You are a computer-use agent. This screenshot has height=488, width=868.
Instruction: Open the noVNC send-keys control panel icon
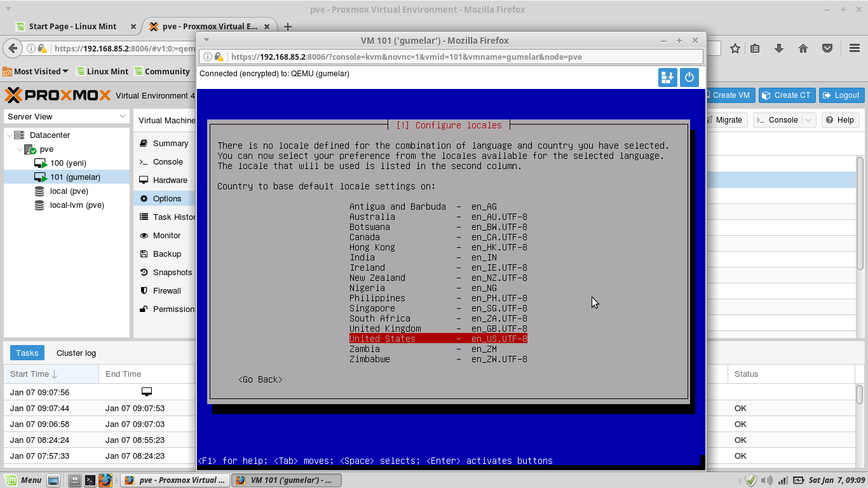[668, 78]
